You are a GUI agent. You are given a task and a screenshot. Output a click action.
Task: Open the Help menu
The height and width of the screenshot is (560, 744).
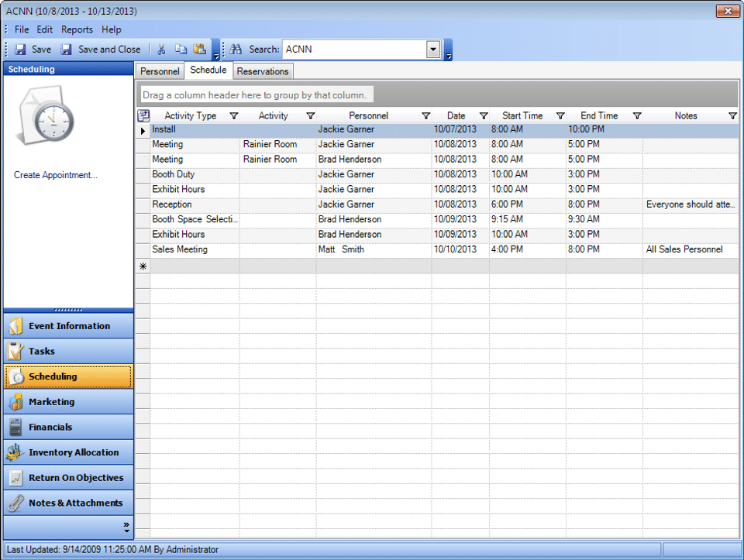pos(111,29)
